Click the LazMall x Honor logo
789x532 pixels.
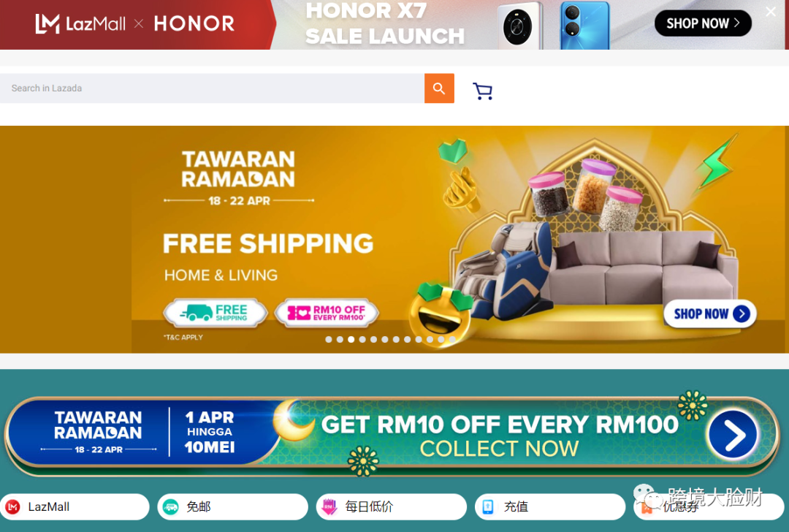(x=135, y=23)
